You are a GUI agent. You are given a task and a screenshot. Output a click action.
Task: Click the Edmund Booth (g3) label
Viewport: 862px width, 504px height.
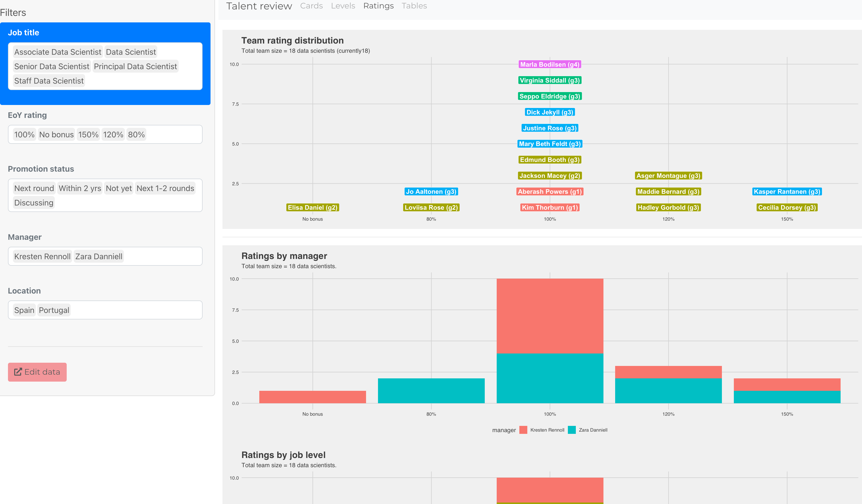click(550, 160)
